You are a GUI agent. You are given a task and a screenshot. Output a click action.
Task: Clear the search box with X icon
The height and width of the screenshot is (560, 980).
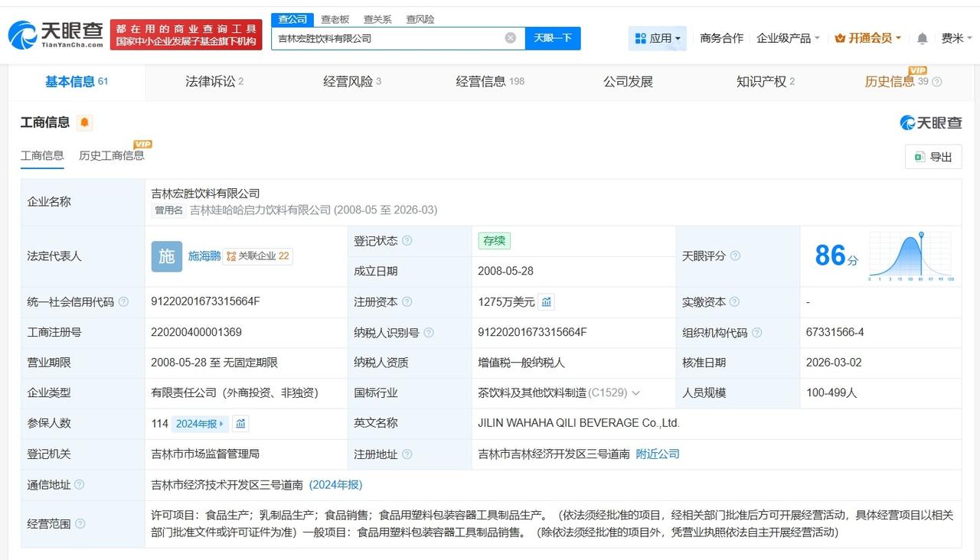tap(510, 38)
